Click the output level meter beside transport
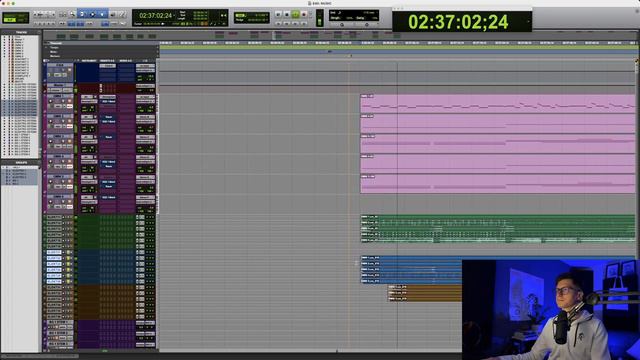 pyautogui.click(x=320, y=18)
